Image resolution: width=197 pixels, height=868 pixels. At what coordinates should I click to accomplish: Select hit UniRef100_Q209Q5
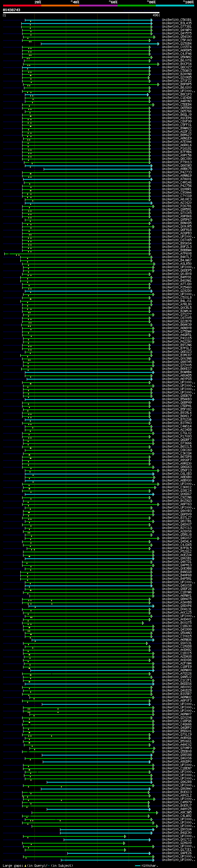pos(177,78)
